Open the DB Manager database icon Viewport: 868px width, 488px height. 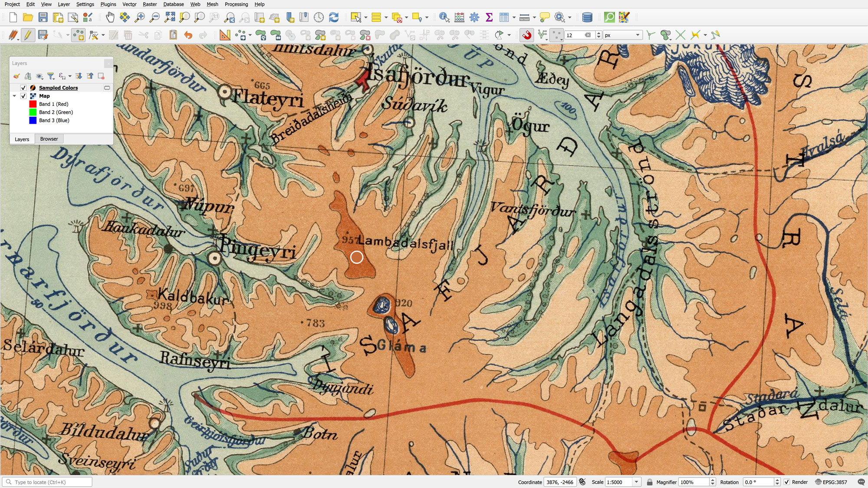coord(587,17)
